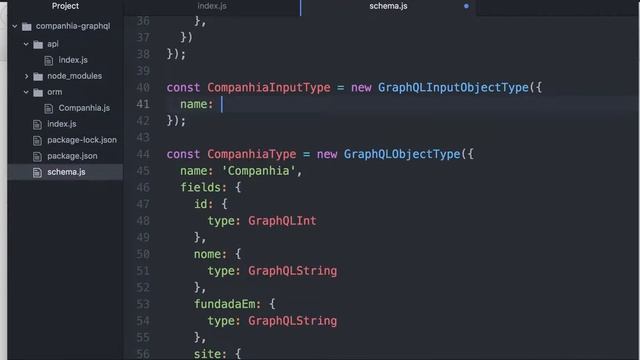This screenshot has width=640, height=360.
Task: Click file icon of package-lock.json
Action: coord(37,140)
